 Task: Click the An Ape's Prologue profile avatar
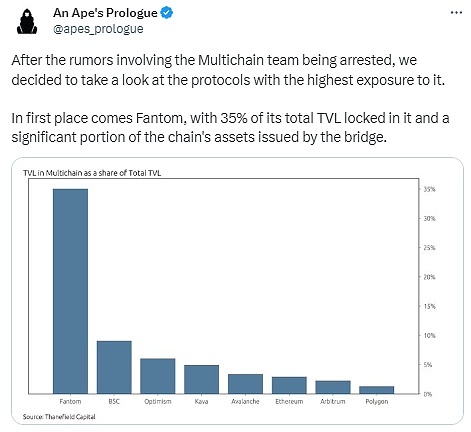[x=27, y=21]
